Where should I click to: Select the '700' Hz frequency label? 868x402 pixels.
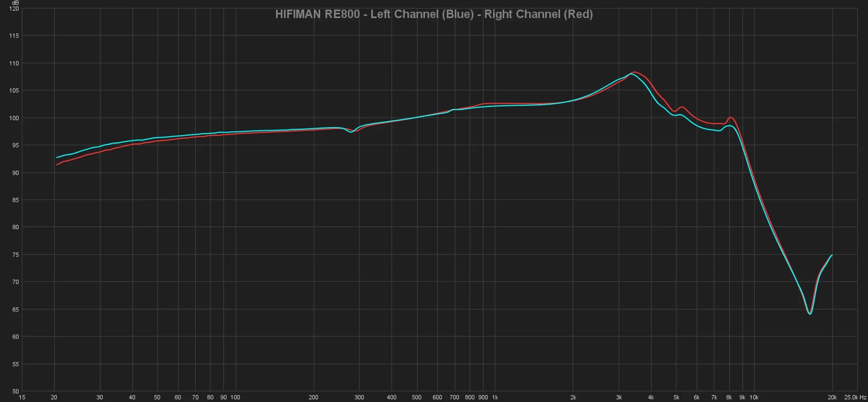454,397
